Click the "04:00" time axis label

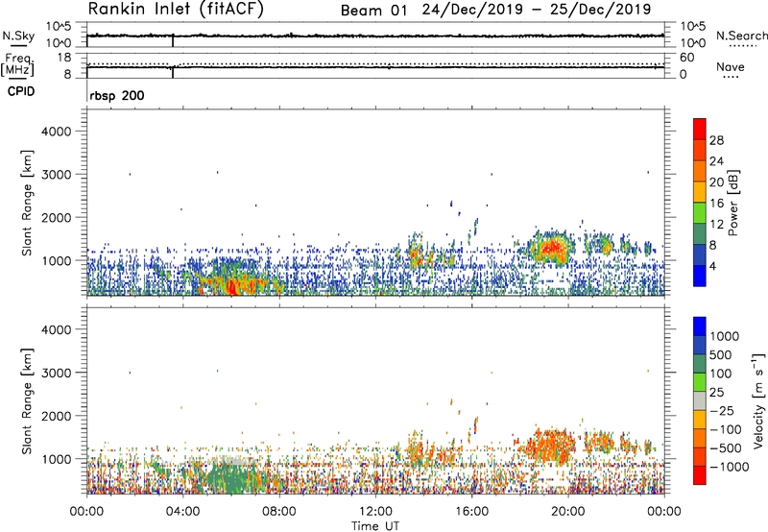(182, 512)
